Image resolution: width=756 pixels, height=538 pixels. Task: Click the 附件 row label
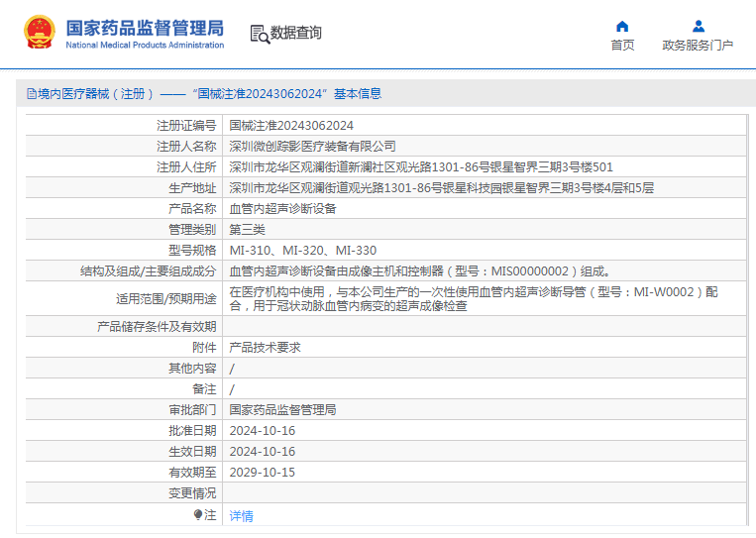(204, 347)
